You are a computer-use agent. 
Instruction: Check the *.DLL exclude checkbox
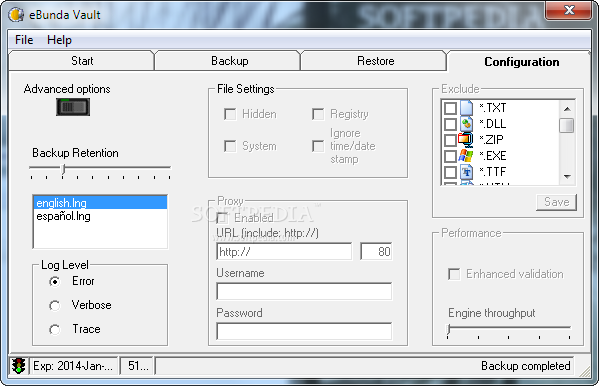(450, 124)
